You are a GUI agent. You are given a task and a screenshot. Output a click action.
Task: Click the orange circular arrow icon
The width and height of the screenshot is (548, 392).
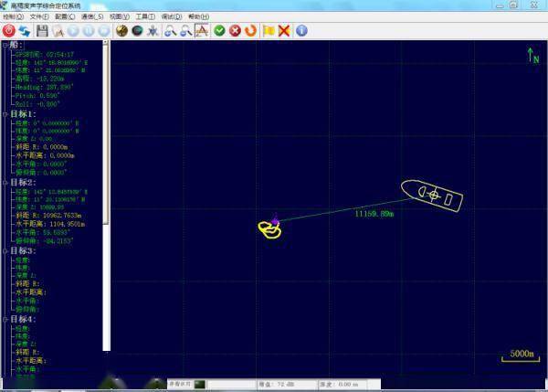point(250,31)
